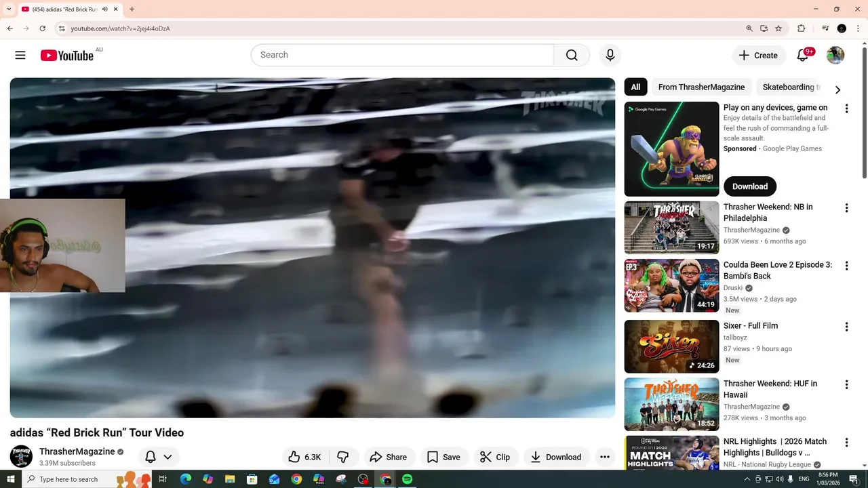Open the Clash of Clans ad thumbnail
Image resolution: width=868 pixels, height=488 pixels.
(671, 149)
